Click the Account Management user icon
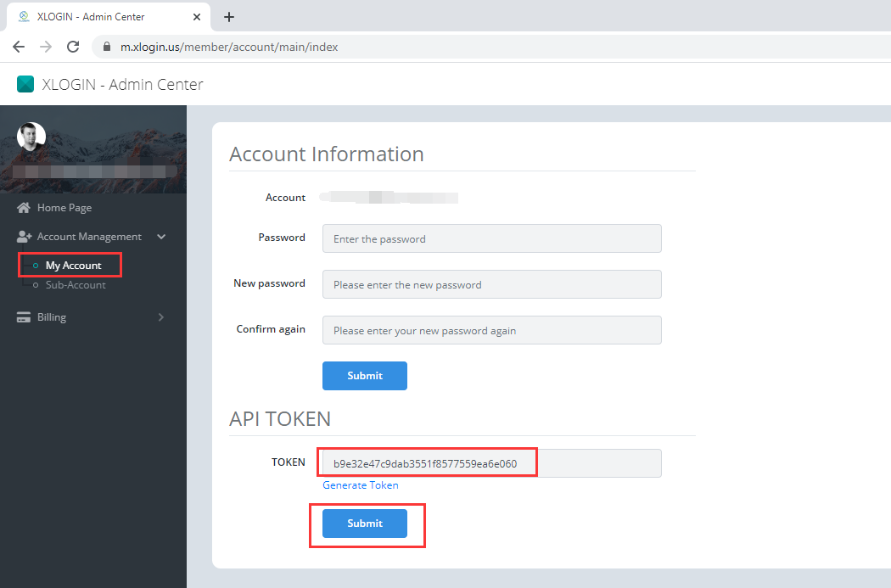This screenshot has width=891, height=588. tap(24, 237)
